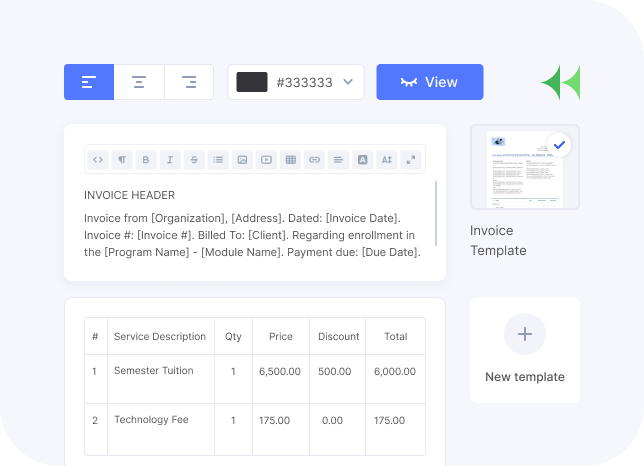Screen dimensions: 644x466
Task: Click the New template label
Action: pos(525,376)
